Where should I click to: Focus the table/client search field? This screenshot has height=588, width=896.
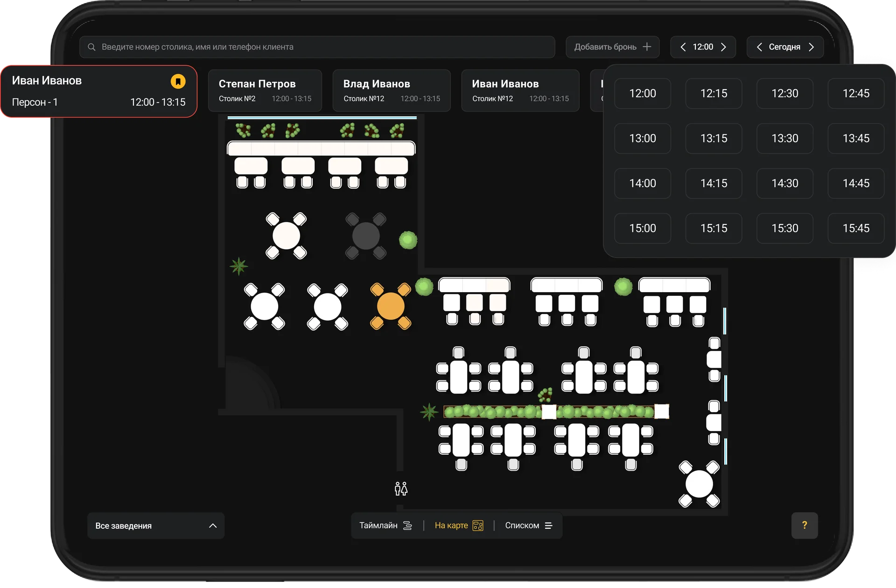pos(317,47)
